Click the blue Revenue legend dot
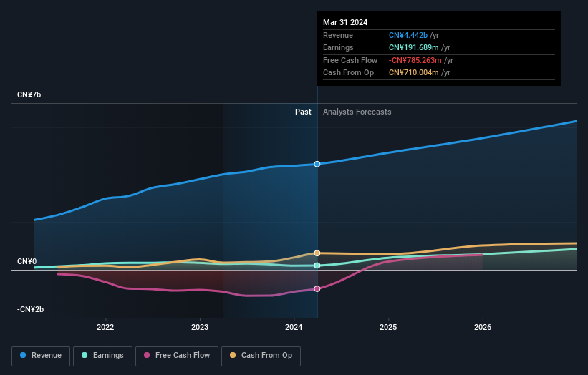588x375 pixels. click(x=23, y=355)
